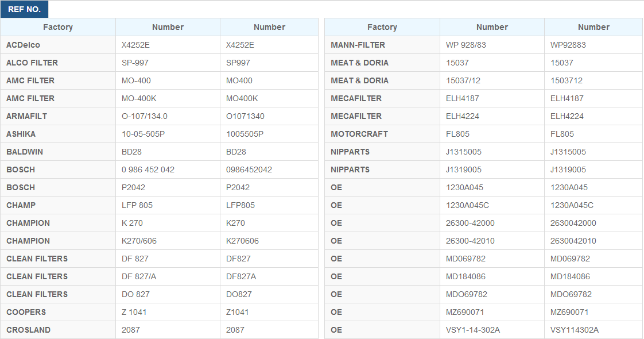
Task: Click the right table Factory column header
Action: click(382, 27)
